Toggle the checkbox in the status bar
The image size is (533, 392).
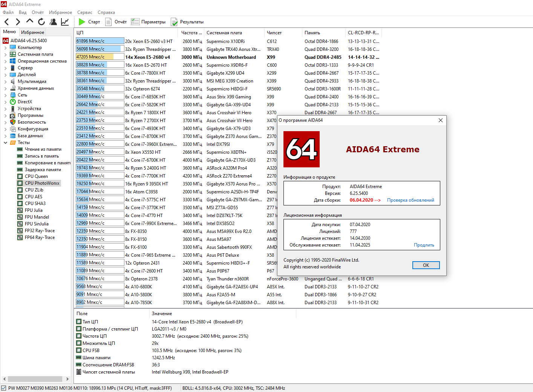click(x=4, y=388)
